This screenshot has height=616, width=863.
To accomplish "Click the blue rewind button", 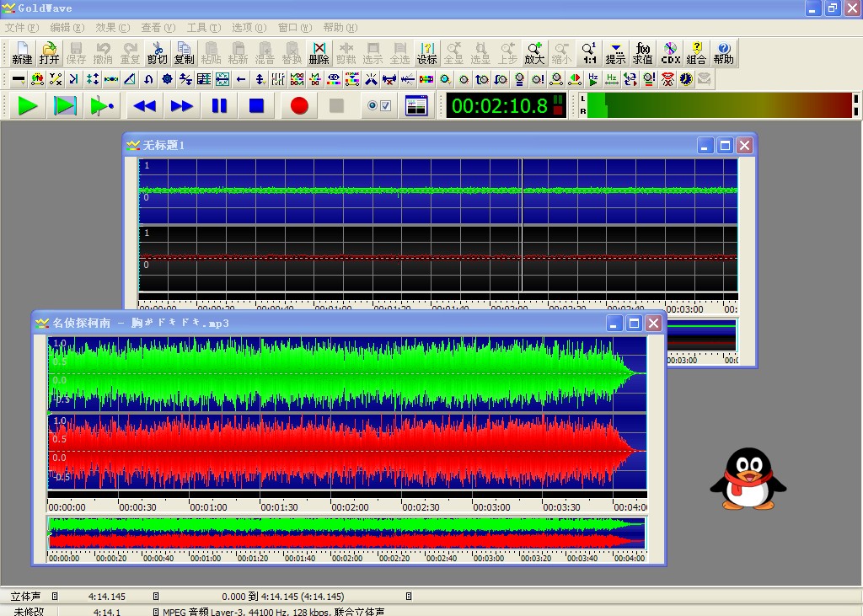I will [145, 105].
